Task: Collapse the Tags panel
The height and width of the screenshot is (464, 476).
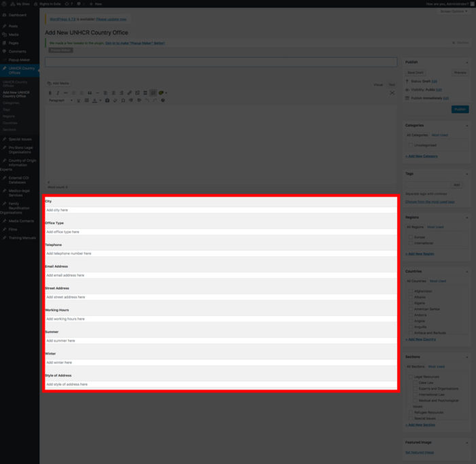Action: (467, 174)
